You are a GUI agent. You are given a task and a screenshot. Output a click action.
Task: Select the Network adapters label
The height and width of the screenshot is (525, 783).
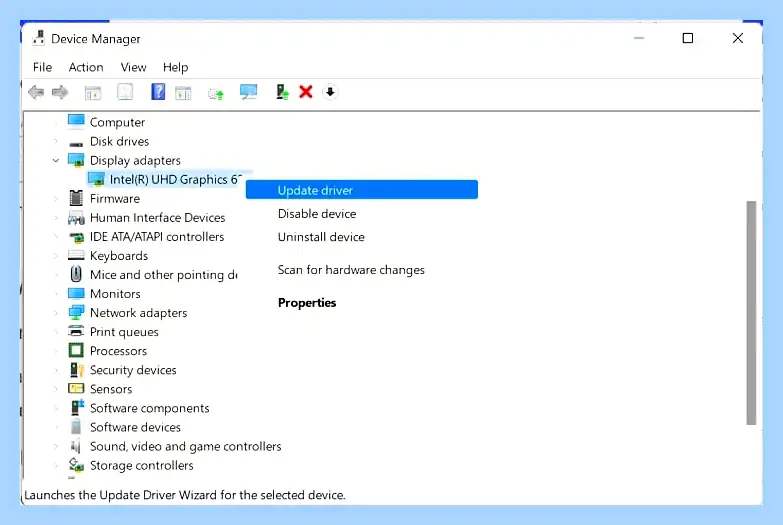pos(138,313)
